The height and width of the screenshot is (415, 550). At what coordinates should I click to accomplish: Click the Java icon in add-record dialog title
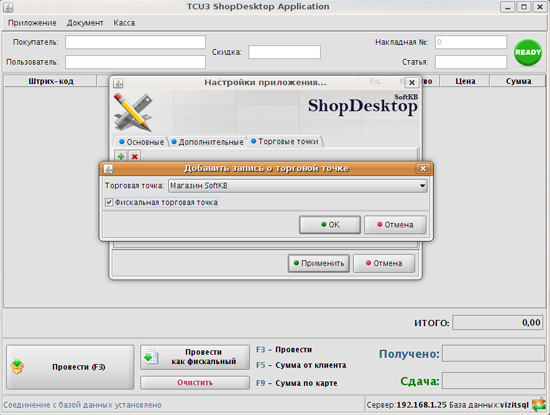click(108, 169)
